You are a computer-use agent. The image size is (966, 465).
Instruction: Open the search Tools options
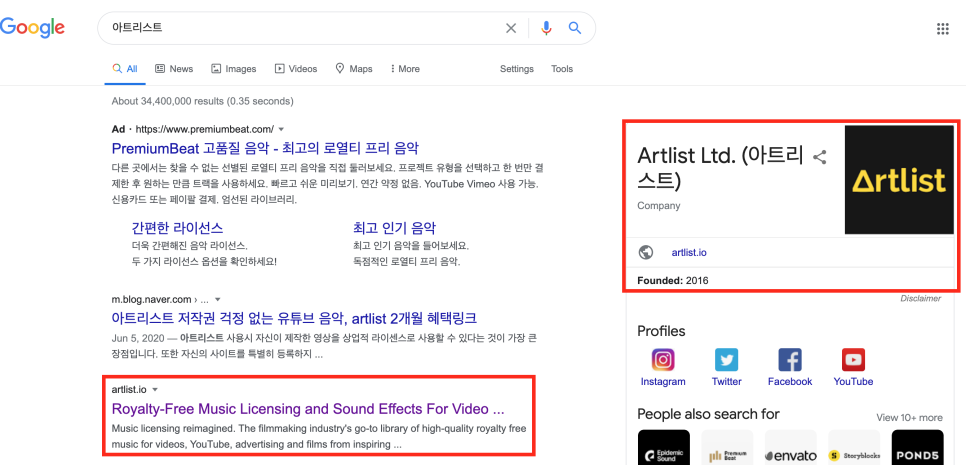pyautogui.click(x=562, y=69)
